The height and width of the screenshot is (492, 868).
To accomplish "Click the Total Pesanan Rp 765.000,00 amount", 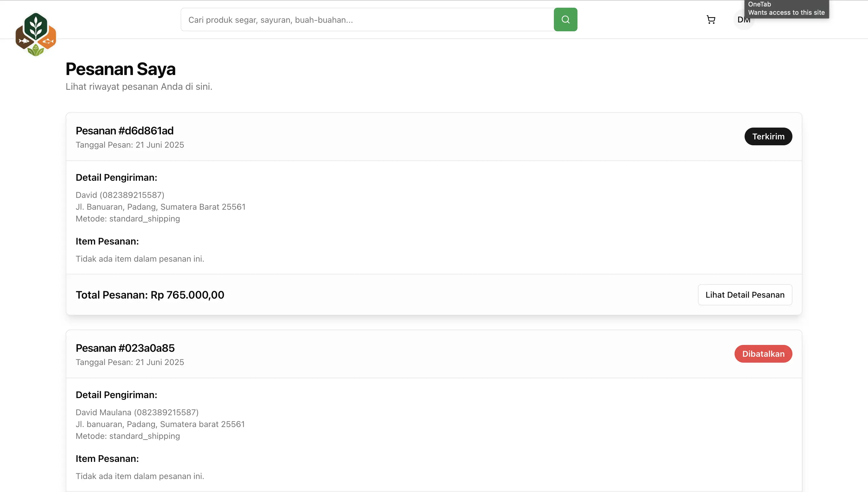I will coord(150,295).
